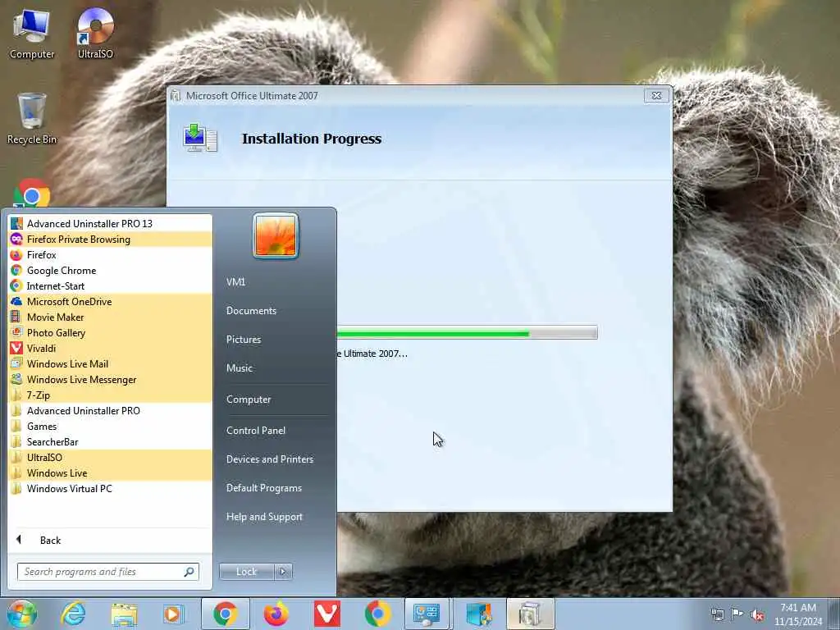Click the Lock button
Image resolution: width=840 pixels, height=630 pixels.
246,572
